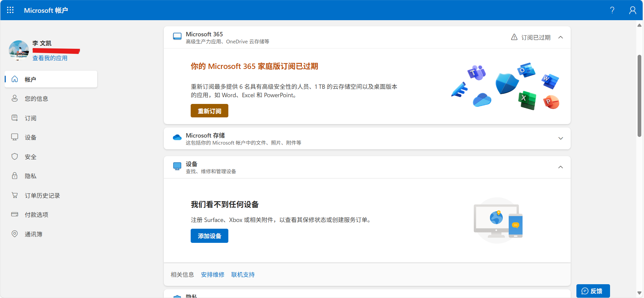Click the Teams app icon
Viewport: 644px width, 298px height.
coord(477,72)
